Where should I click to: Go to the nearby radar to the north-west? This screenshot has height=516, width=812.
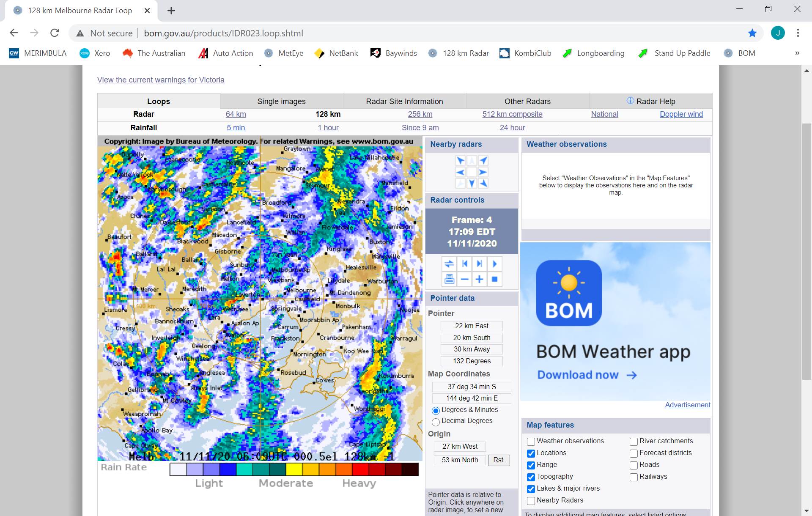pos(460,161)
